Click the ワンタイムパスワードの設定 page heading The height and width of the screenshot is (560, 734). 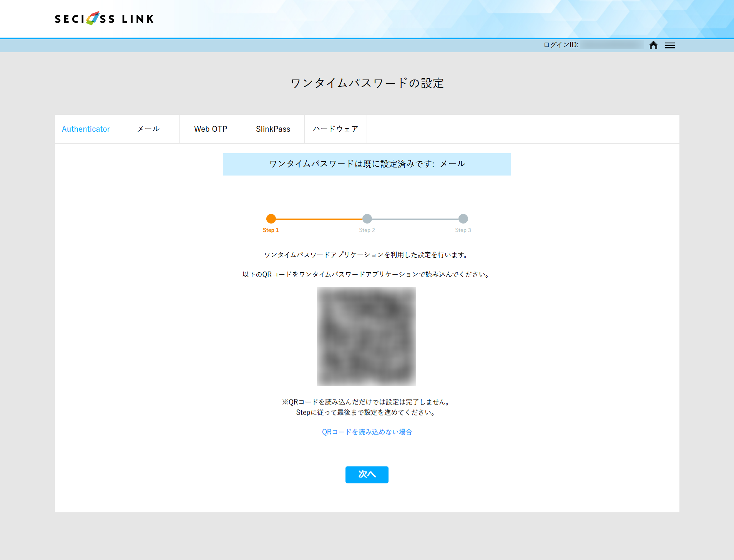pyautogui.click(x=367, y=83)
